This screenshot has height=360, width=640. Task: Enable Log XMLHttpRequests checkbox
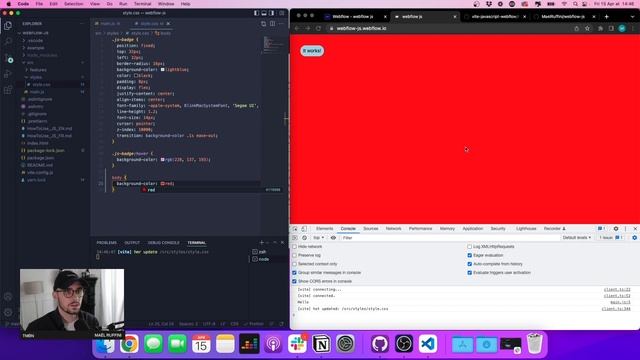coord(469,247)
